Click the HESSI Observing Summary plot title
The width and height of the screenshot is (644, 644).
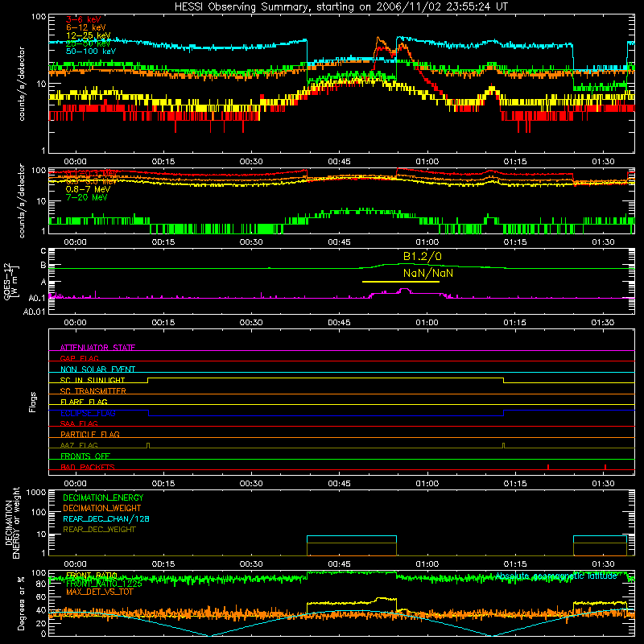(341, 6)
